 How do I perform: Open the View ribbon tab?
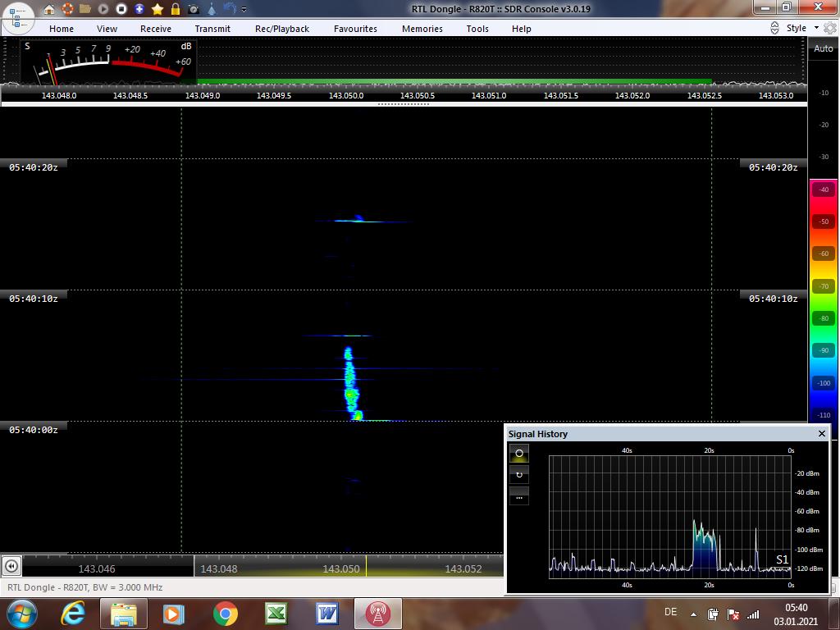107,29
